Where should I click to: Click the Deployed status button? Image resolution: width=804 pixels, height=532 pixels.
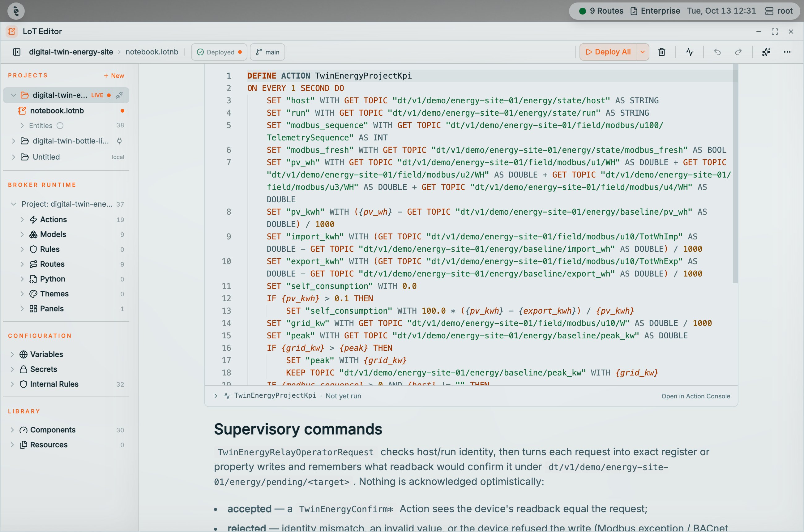point(219,52)
